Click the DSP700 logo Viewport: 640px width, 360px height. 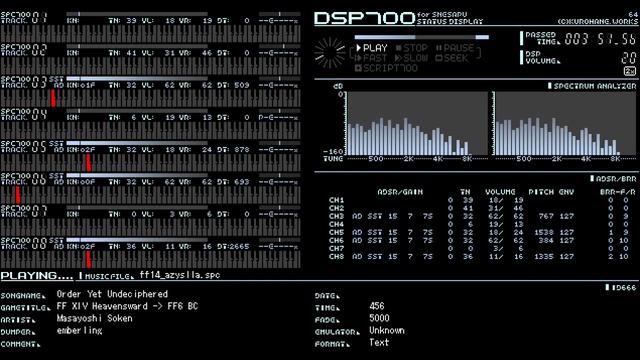(x=364, y=18)
